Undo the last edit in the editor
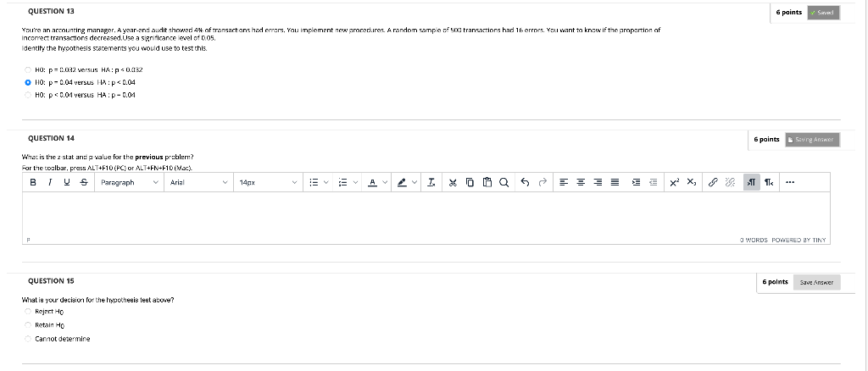The image size is (868, 371). click(x=526, y=182)
